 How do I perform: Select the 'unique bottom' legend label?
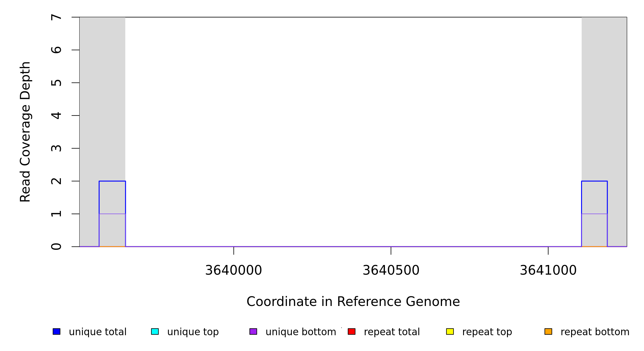(x=301, y=332)
